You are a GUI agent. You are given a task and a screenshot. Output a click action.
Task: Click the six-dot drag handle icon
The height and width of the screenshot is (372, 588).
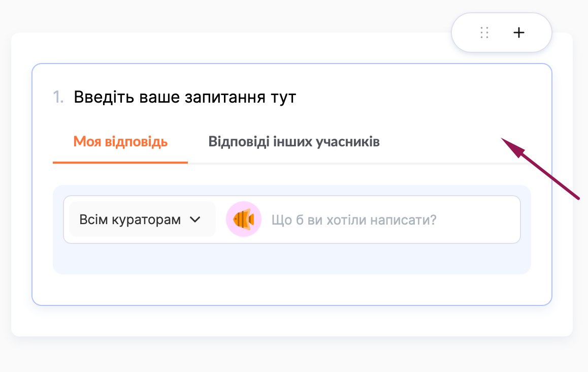(x=484, y=33)
